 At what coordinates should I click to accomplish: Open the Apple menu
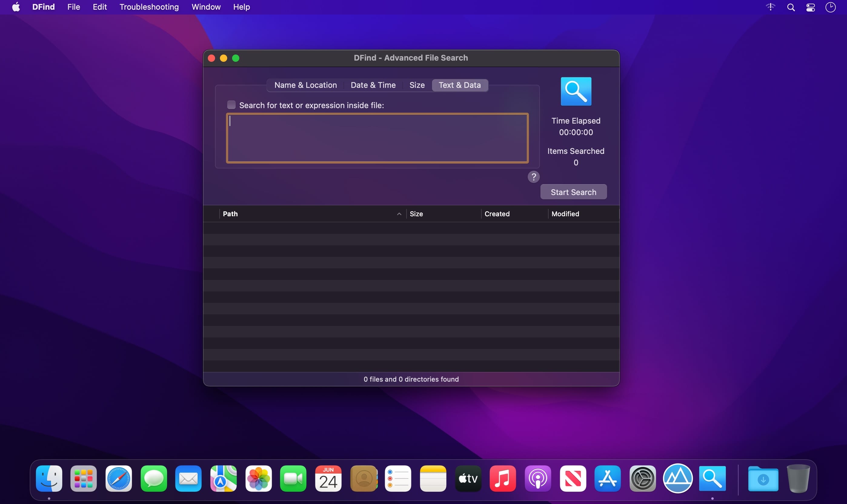click(x=16, y=7)
